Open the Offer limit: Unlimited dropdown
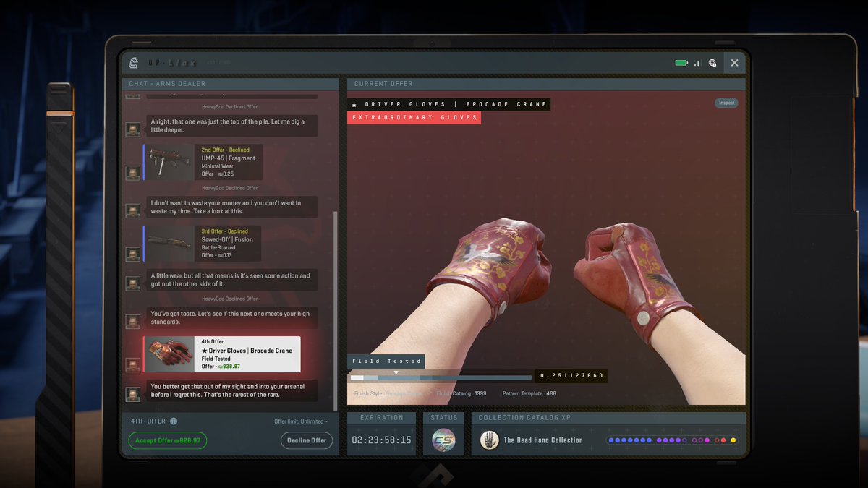 pyautogui.click(x=301, y=421)
